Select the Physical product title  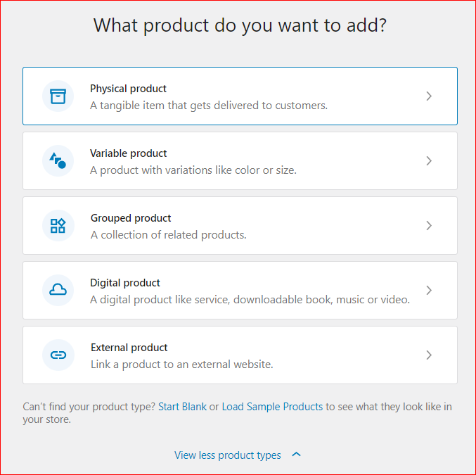click(128, 89)
